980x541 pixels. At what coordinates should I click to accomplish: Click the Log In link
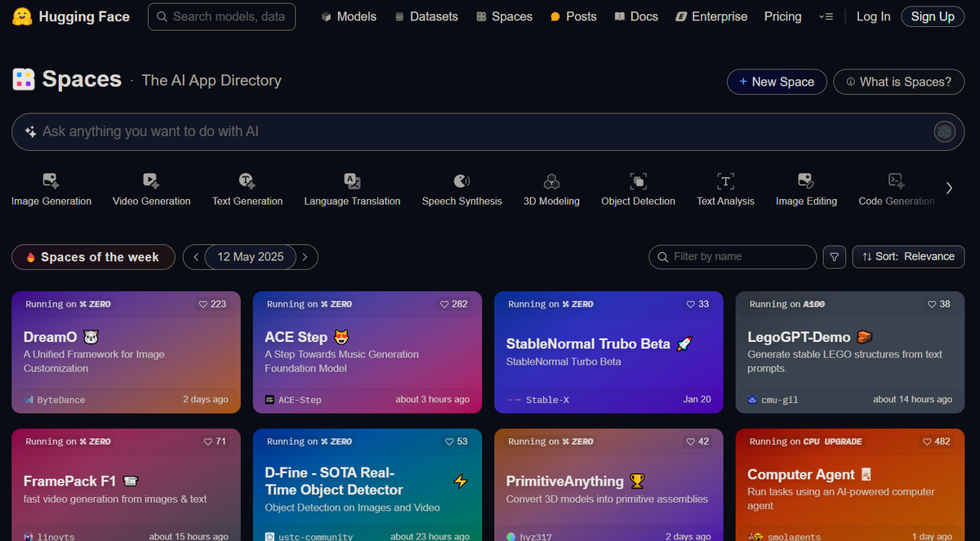click(x=873, y=16)
